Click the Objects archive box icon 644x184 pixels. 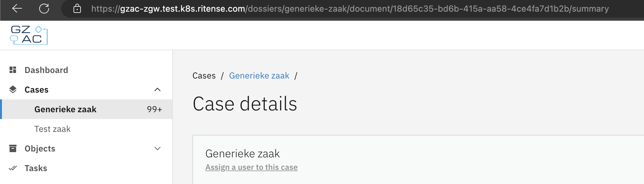click(13, 148)
